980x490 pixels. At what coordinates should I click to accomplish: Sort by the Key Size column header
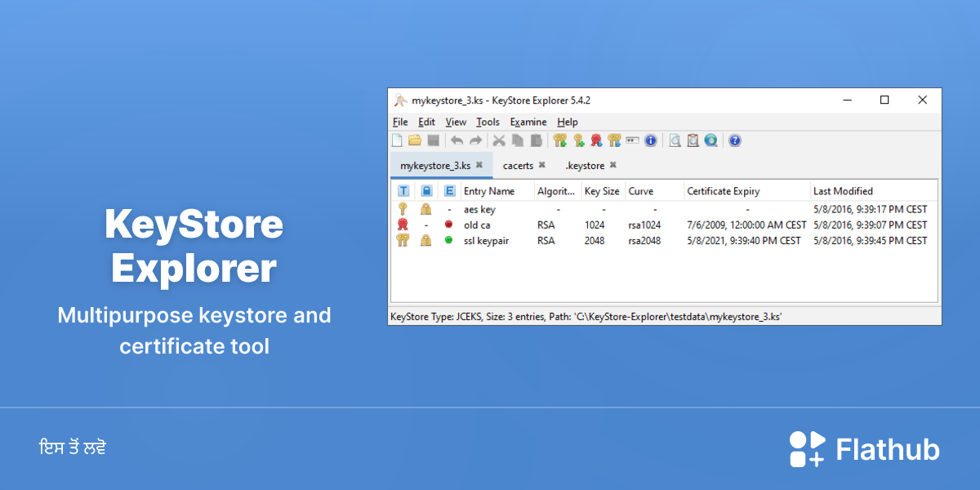603,191
